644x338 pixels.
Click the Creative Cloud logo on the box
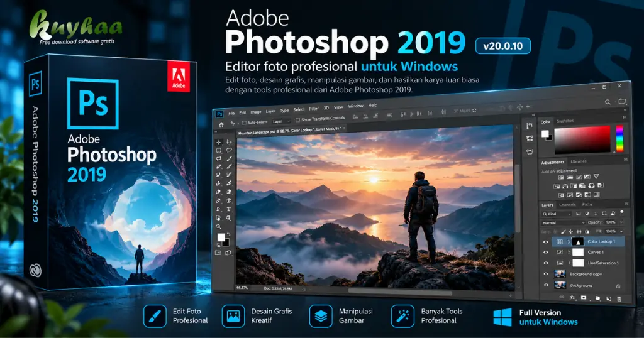[x=35, y=270]
